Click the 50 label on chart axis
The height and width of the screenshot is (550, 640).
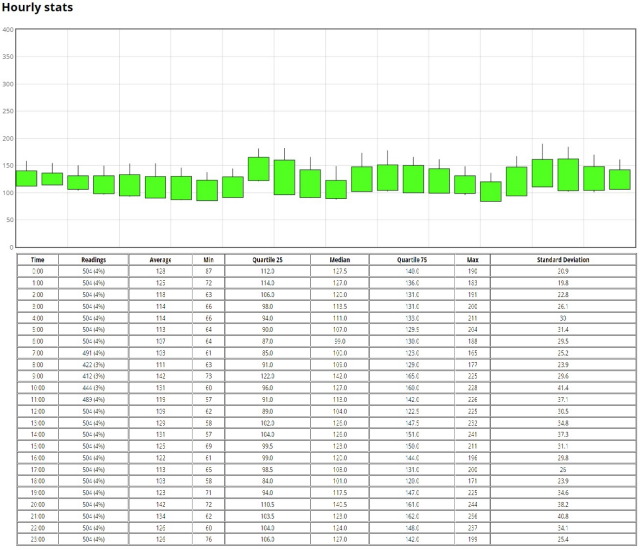pyautogui.click(x=9, y=220)
